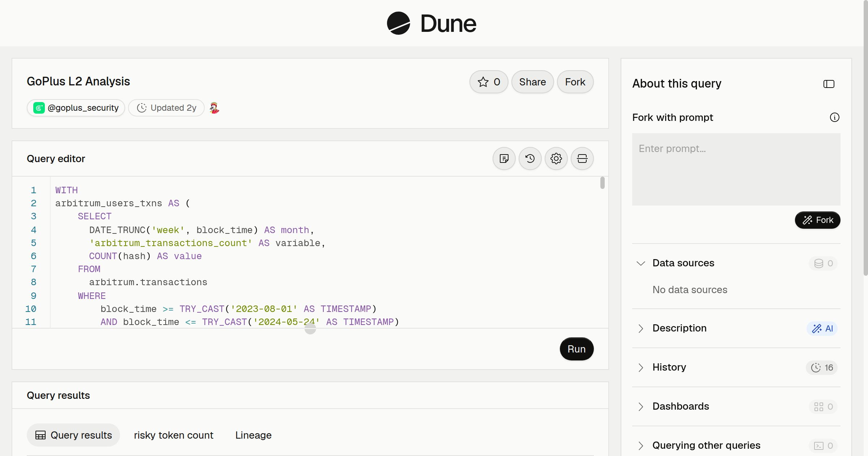Screen dimensions: 868x456
Task: Click the GoPlus L2 Analysis title
Action: [x=78, y=81]
